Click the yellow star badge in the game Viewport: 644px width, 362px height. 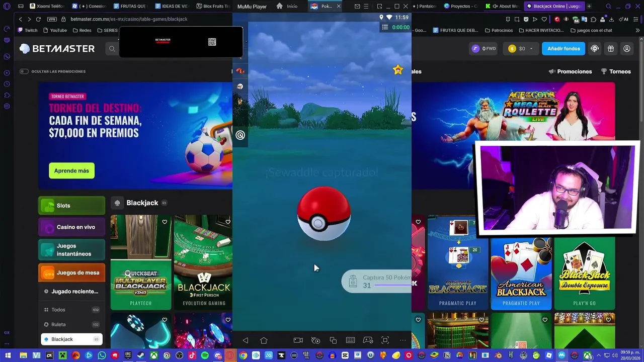(398, 70)
